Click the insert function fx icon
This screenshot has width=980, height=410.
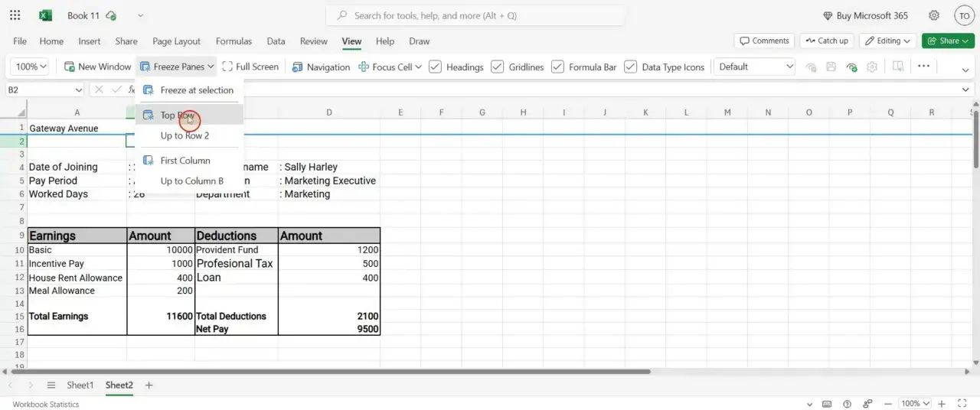[132, 89]
